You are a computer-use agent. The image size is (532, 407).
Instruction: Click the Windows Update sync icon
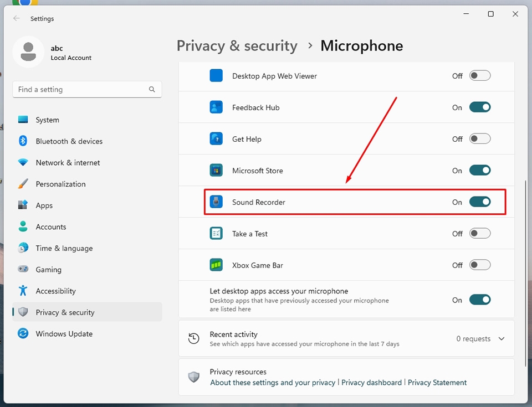(23, 333)
